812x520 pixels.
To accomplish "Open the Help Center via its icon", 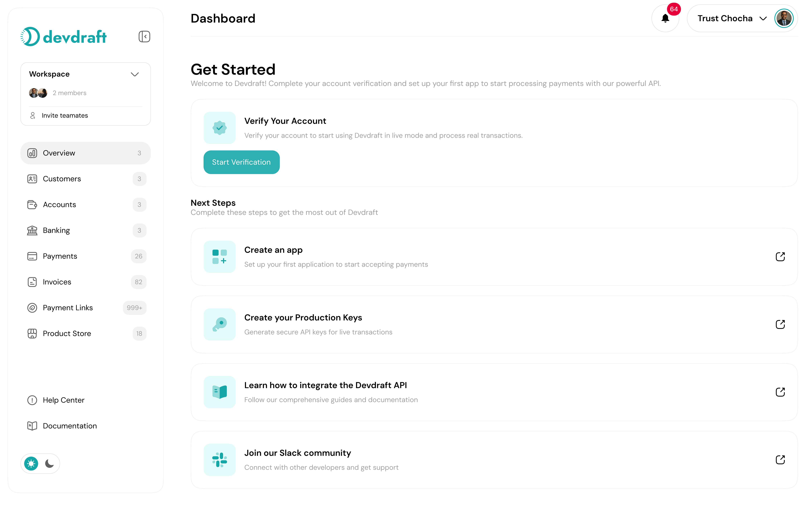I will click(x=32, y=400).
